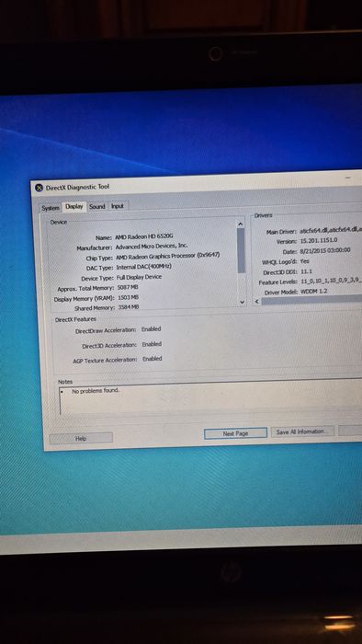Click WHQL Logo'd value Yes
This screenshot has height=644, width=362.
click(305, 261)
